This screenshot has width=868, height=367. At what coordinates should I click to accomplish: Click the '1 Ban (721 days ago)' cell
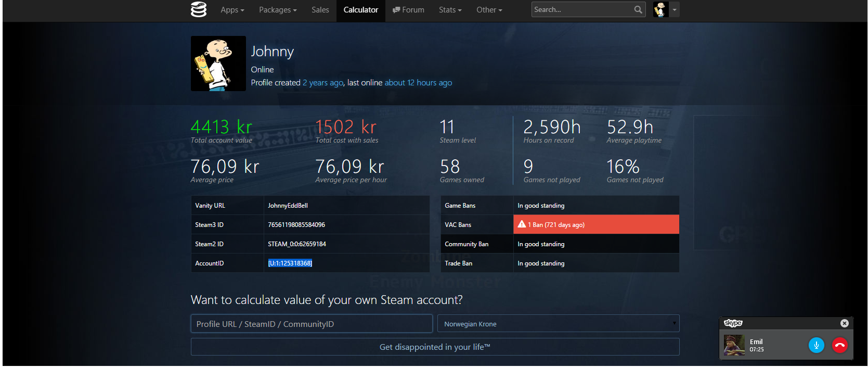coord(596,224)
